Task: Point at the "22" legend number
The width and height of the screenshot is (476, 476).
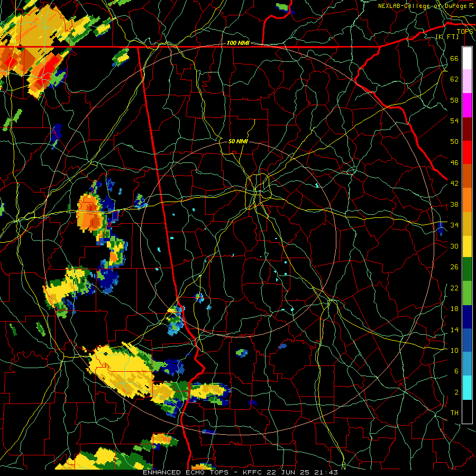Action: click(x=454, y=288)
